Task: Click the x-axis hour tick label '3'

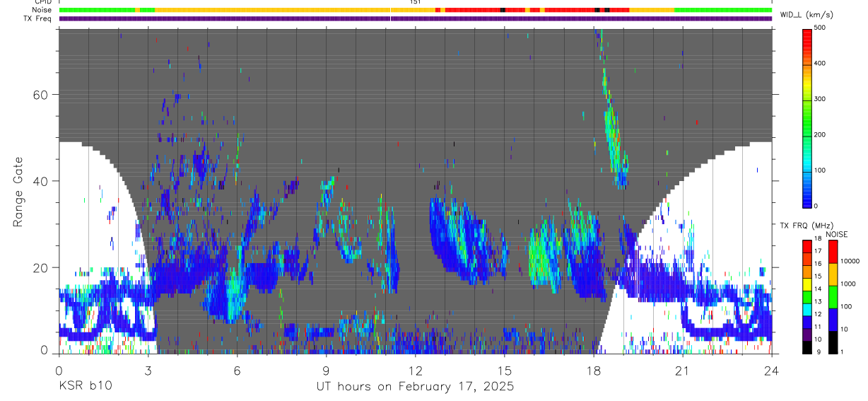Action: point(148,369)
